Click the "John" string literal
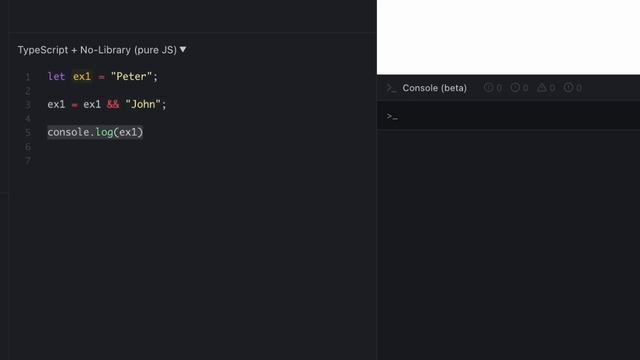Image resolution: width=640 pixels, height=360 pixels. (143, 104)
